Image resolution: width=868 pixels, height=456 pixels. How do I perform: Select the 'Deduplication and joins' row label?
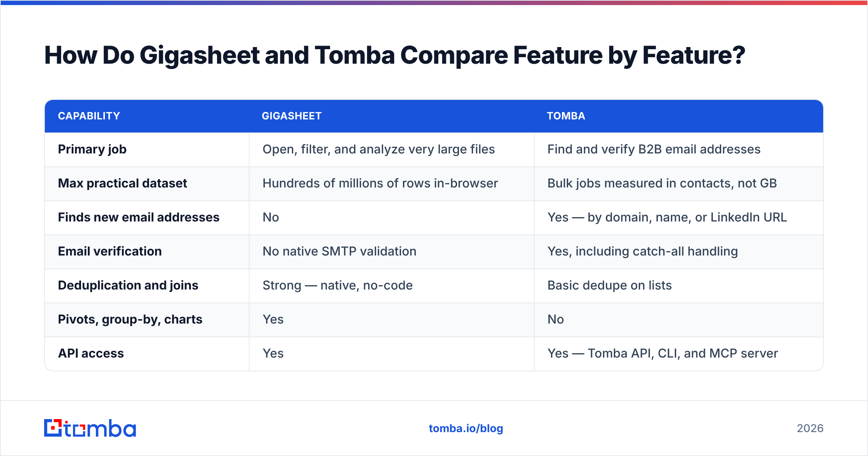pos(128,286)
